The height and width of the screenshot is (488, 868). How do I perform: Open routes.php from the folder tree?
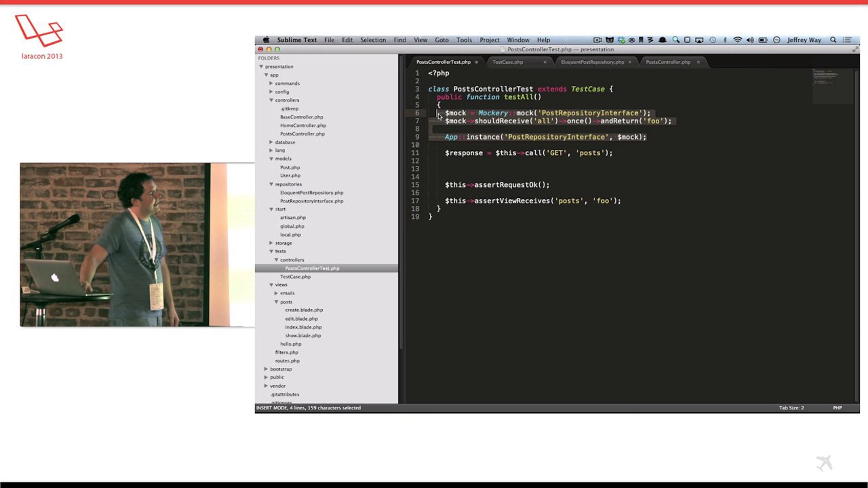287,361
